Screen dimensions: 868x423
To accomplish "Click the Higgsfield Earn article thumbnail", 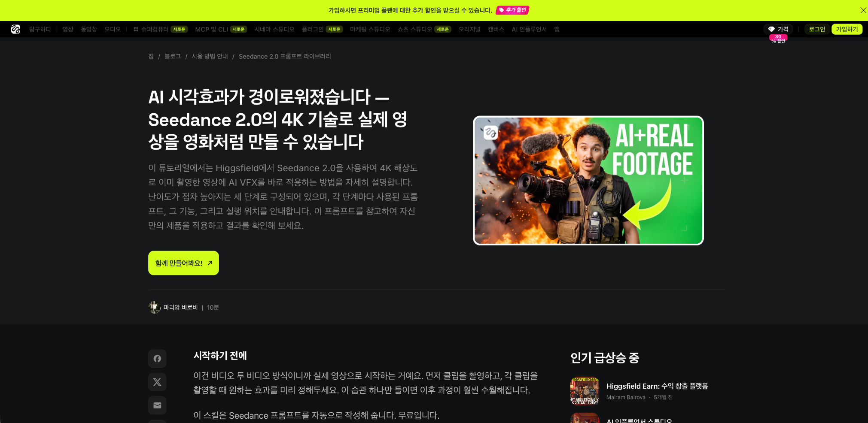I will point(585,391).
